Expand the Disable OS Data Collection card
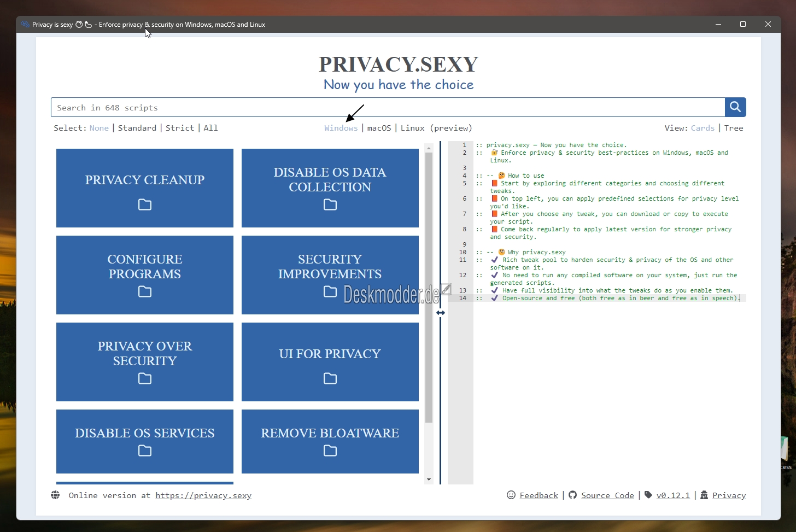The image size is (796, 532). [x=330, y=188]
